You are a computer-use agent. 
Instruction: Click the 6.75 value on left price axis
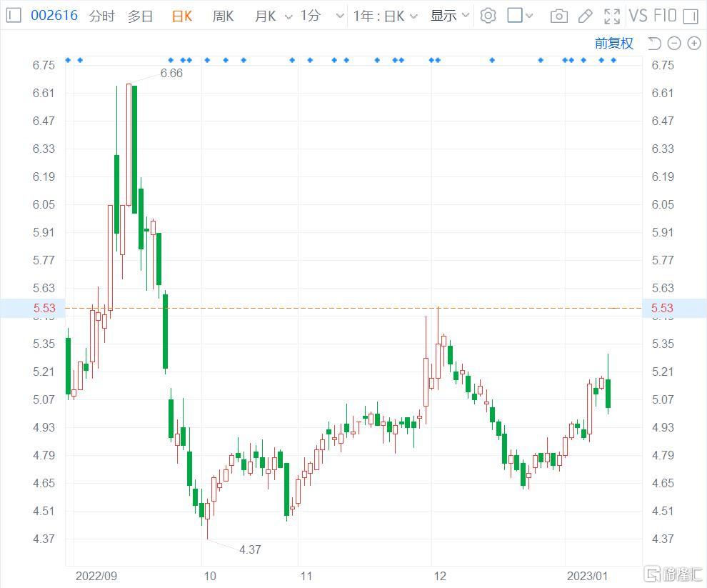tap(44, 66)
